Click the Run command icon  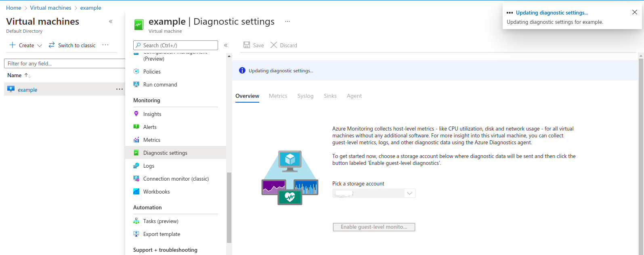point(136,84)
